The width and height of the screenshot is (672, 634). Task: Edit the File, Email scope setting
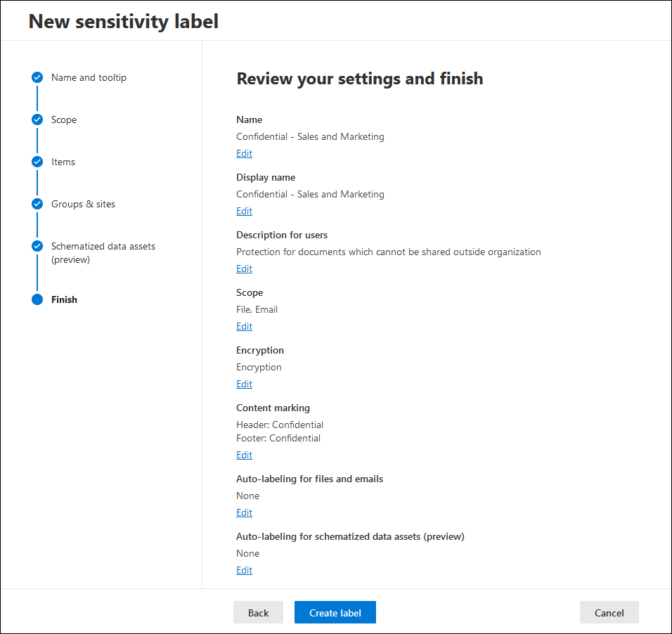[245, 326]
